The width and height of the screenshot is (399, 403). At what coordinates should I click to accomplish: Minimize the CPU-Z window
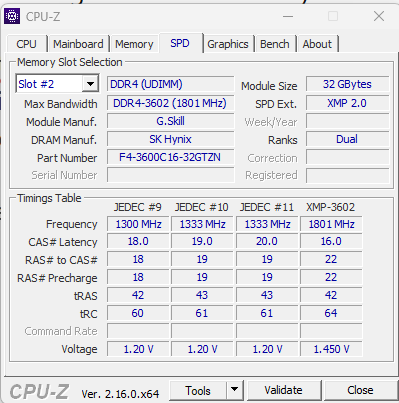(288, 16)
